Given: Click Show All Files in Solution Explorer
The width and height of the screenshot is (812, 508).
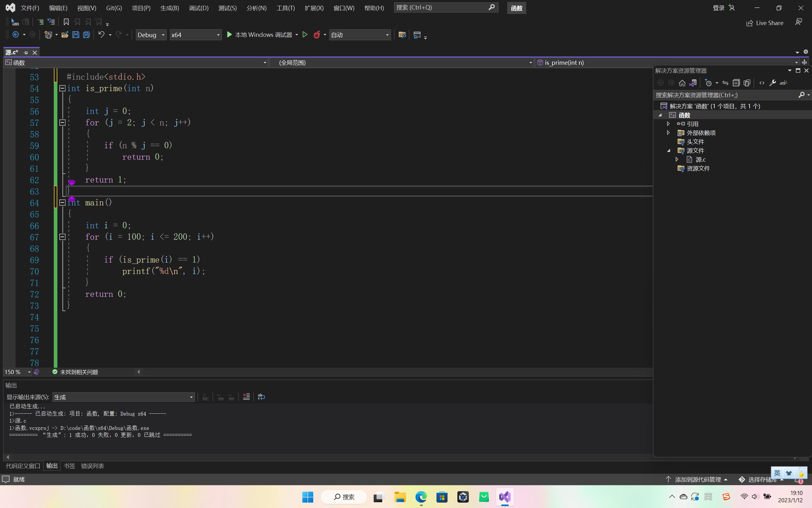Looking at the screenshot, I should (747, 83).
